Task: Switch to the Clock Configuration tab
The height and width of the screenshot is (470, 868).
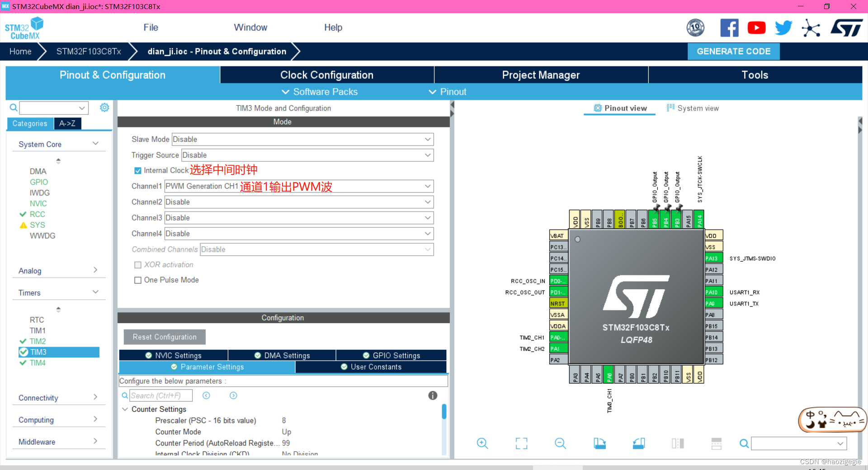Action: click(327, 75)
